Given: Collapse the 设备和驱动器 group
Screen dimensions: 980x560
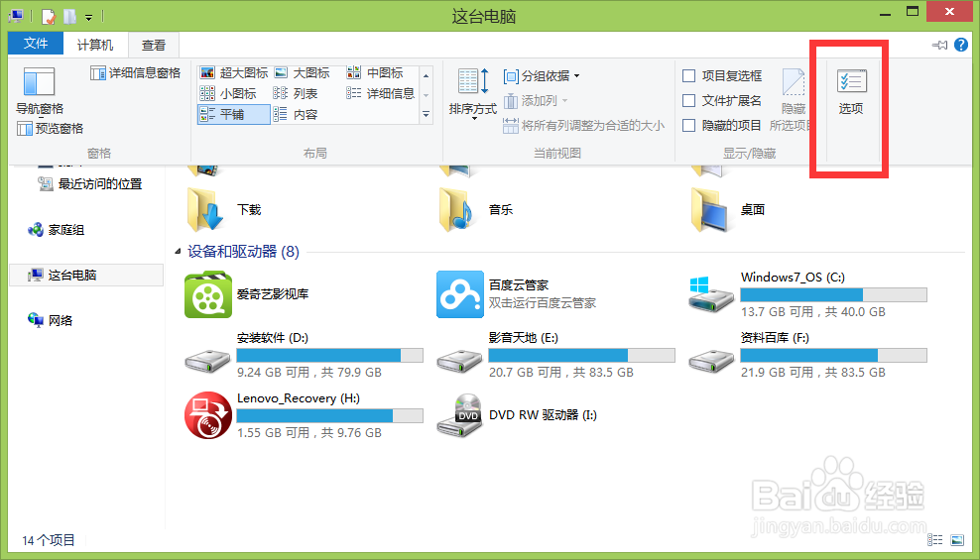Looking at the screenshot, I should click(178, 252).
